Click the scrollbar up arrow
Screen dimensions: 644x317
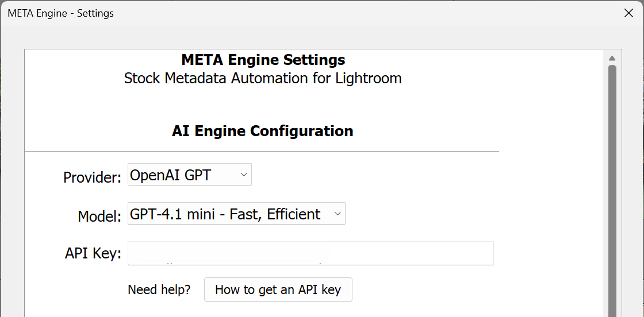coord(612,58)
